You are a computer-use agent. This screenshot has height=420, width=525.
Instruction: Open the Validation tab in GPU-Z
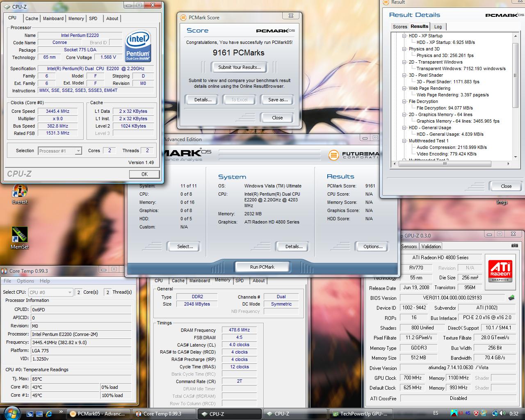(x=431, y=247)
